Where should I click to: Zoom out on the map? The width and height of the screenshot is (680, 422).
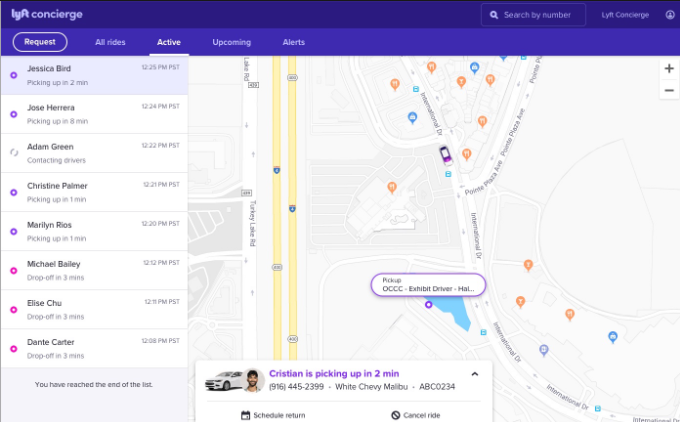pos(668,91)
